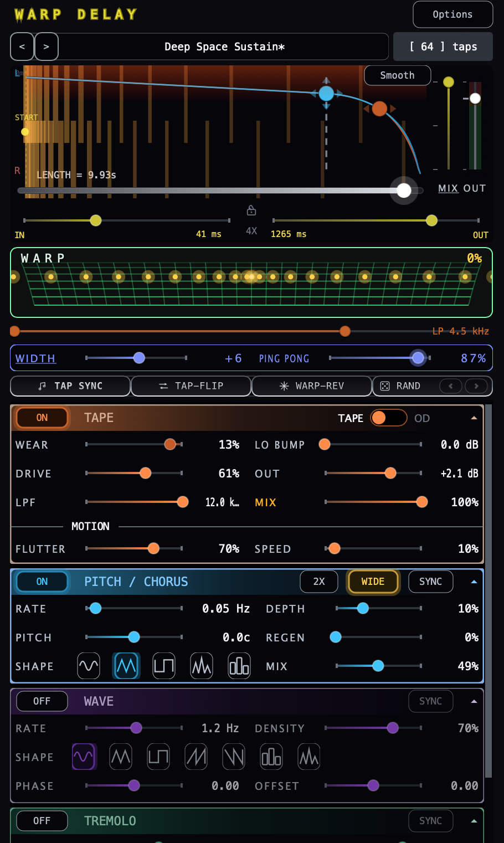The height and width of the screenshot is (843, 504).
Task: Toggle the 2X button in Pitch/Chorus
Action: [319, 582]
